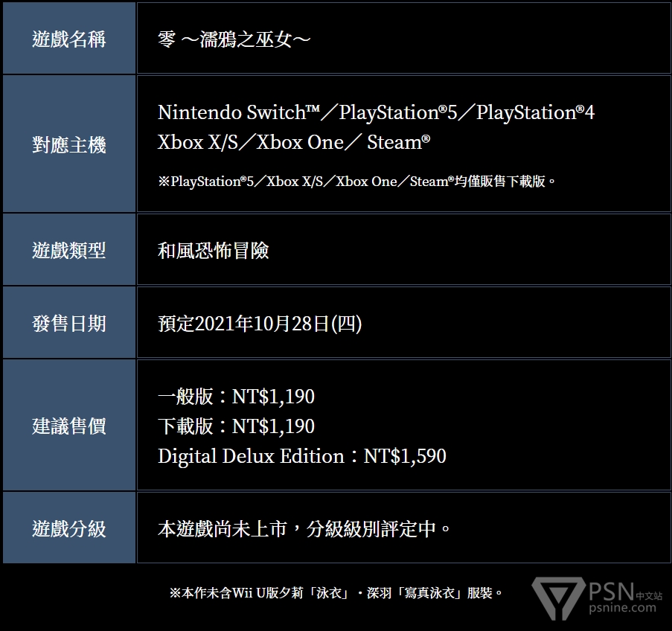Click the game title 零 ～濡鴉之巫女～
672x631 pixels.
234,39
